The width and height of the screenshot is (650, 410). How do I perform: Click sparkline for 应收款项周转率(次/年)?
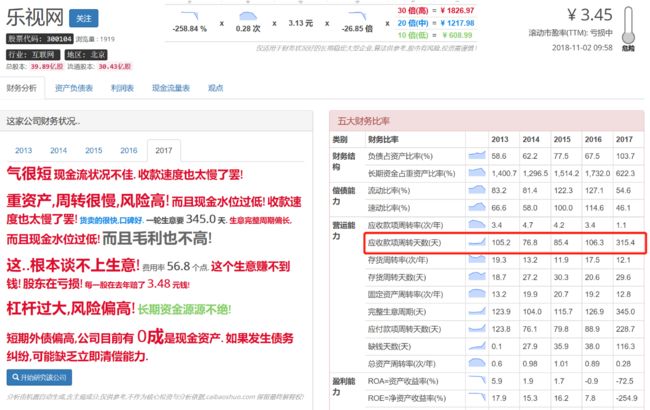click(477, 224)
